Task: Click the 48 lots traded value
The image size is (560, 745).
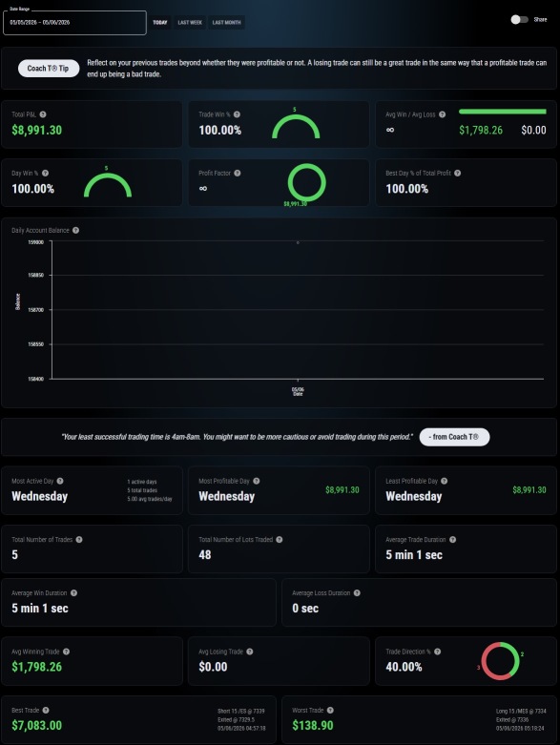Action: [205, 555]
